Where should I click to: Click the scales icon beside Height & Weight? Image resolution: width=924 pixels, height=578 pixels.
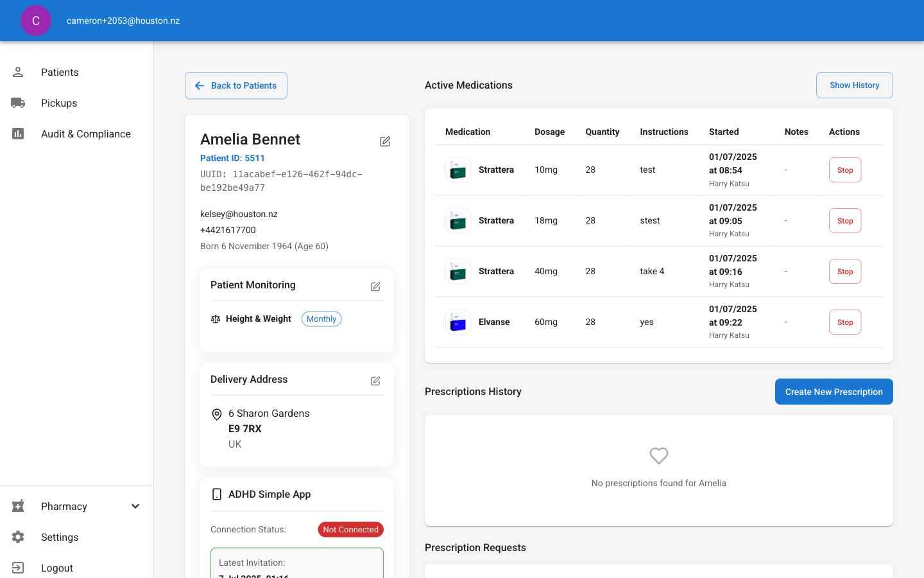pos(216,319)
